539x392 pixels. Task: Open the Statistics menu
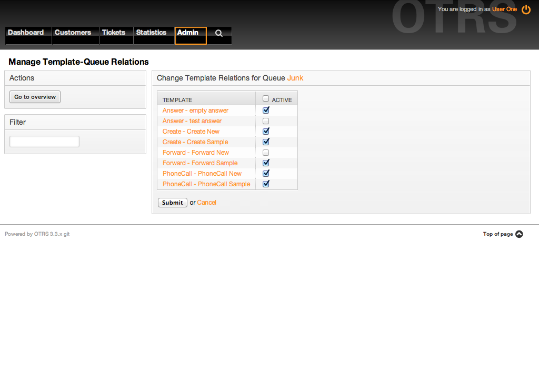coord(151,33)
